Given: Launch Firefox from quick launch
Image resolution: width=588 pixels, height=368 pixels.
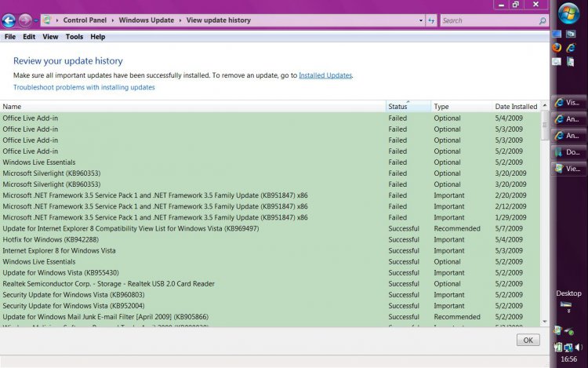Looking at the screenshot, I should (557, 48).
